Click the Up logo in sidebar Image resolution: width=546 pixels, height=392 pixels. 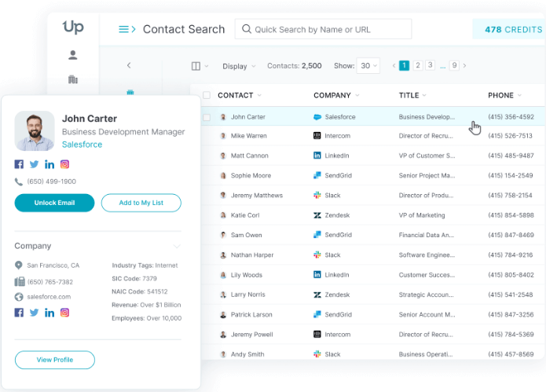point(73,27)
